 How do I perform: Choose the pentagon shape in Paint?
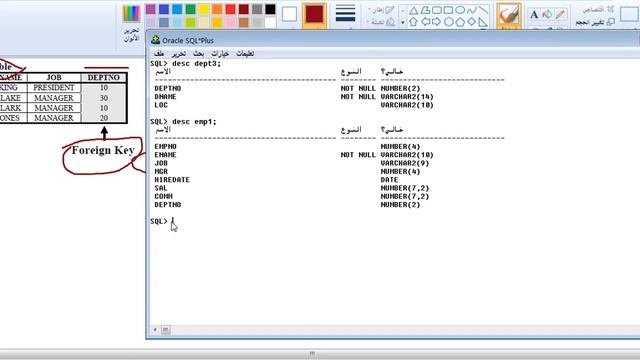tap(460, 22)
